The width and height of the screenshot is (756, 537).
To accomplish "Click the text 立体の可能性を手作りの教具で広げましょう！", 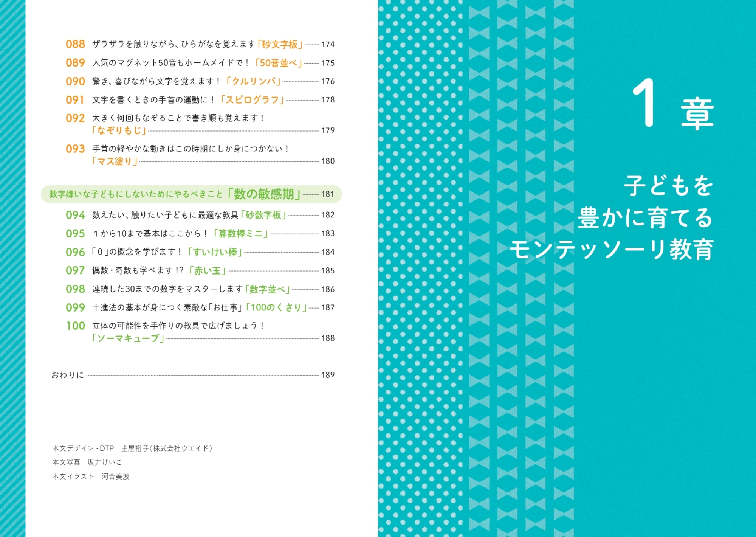I will click(x=178, y=326).
